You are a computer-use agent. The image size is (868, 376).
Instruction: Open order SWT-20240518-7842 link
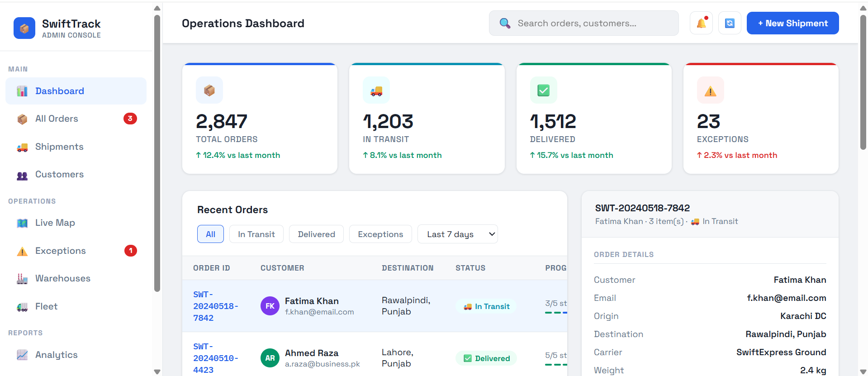[215, 306]
